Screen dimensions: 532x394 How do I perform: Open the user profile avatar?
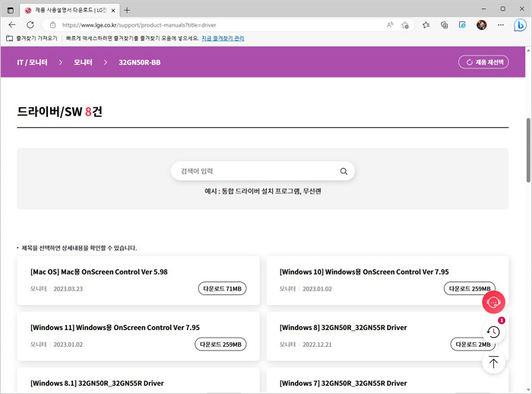click(481, 25)
